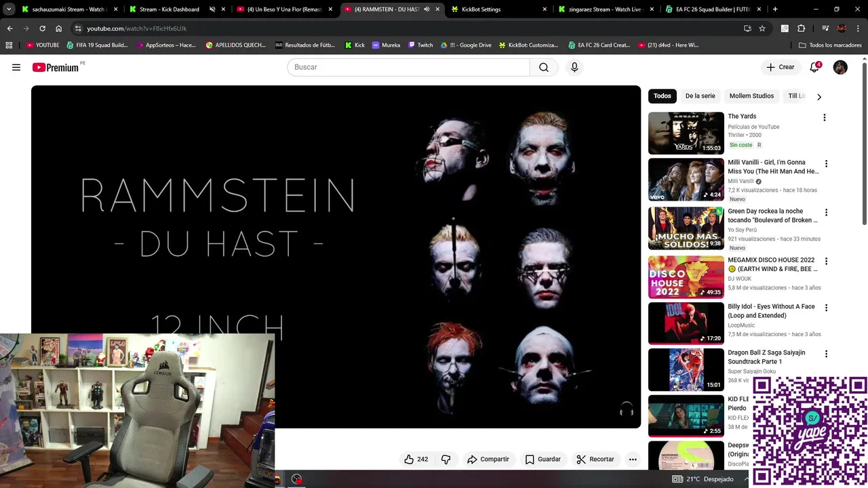Click the address bar URL

(136, 28)
